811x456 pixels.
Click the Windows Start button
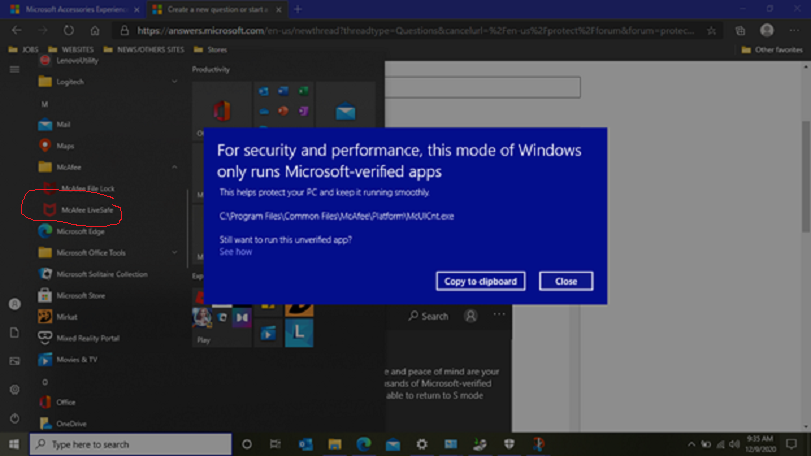pyautogui.click(x=14, y=444)
